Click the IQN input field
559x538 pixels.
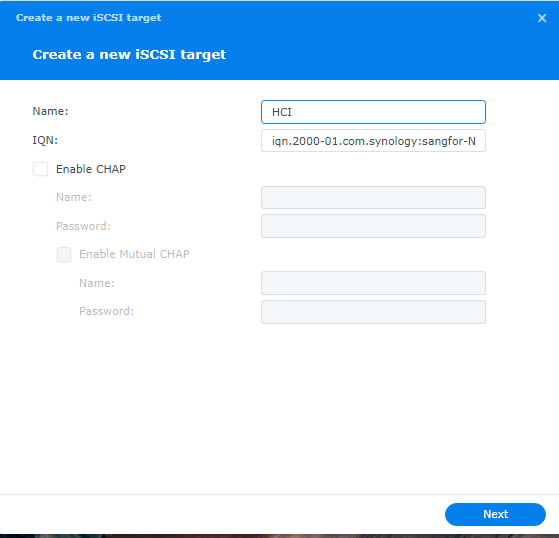click(373, 141)
